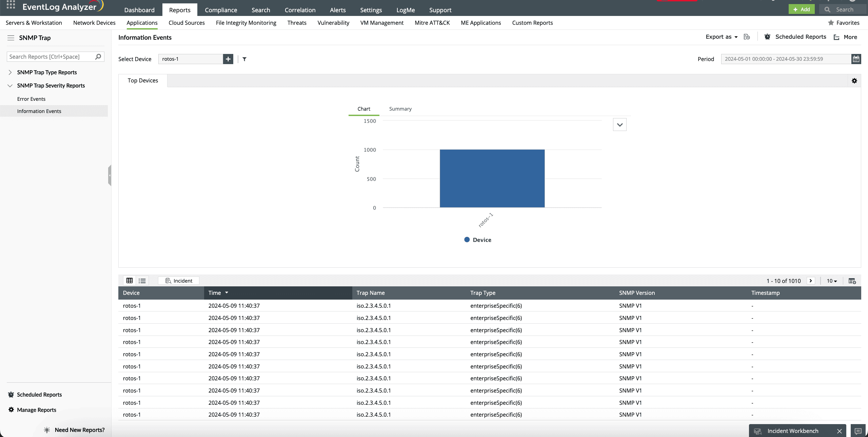
Task: Click the column selector icon above the table
Action: tap(852, 281)
